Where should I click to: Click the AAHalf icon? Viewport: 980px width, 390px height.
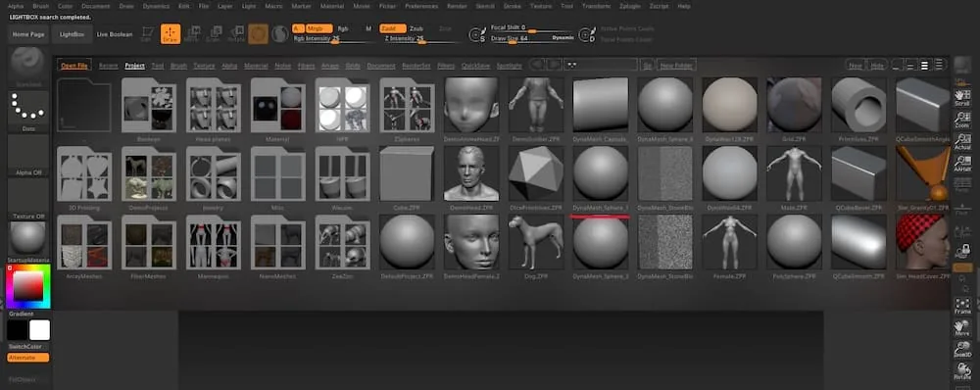(x=962, y=163)
